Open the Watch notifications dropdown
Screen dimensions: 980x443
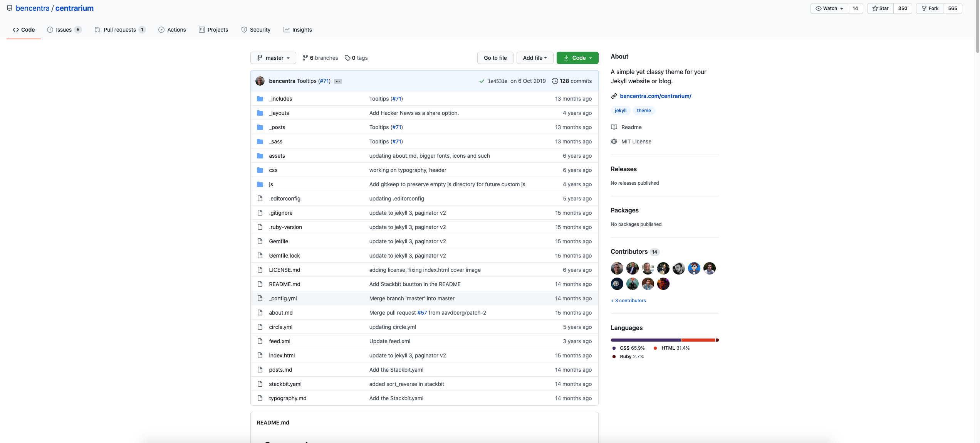tap(829, 8)
